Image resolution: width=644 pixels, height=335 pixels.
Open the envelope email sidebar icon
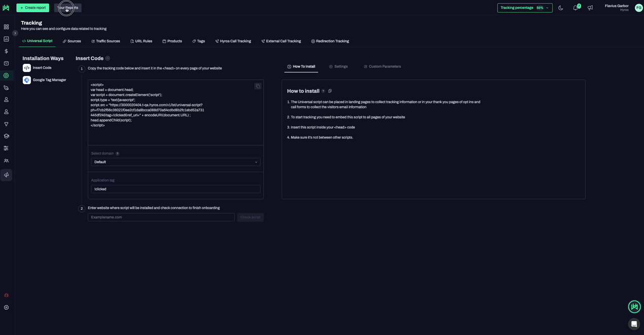pos(6,63)
